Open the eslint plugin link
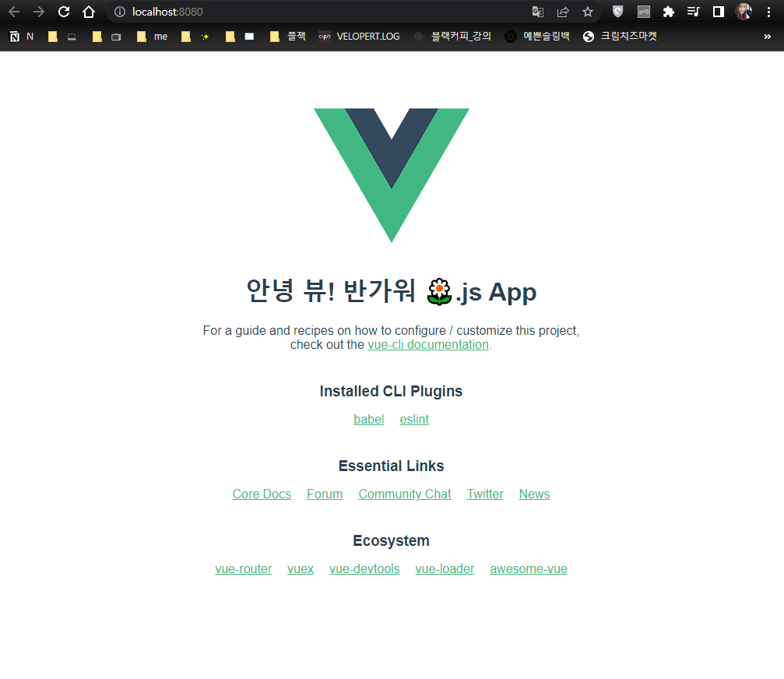The height and width of the screenshot is (679, 784). (x=414, y=419)
